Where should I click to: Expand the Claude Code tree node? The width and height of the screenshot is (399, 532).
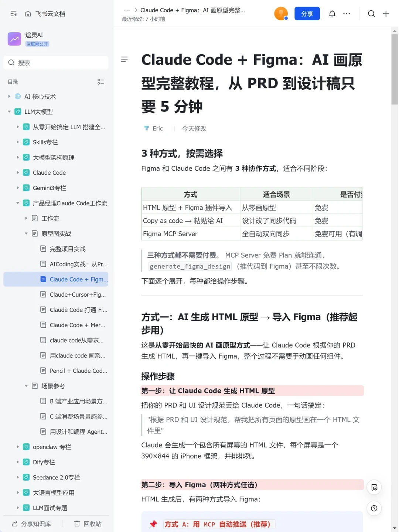[x=18, y=173]
